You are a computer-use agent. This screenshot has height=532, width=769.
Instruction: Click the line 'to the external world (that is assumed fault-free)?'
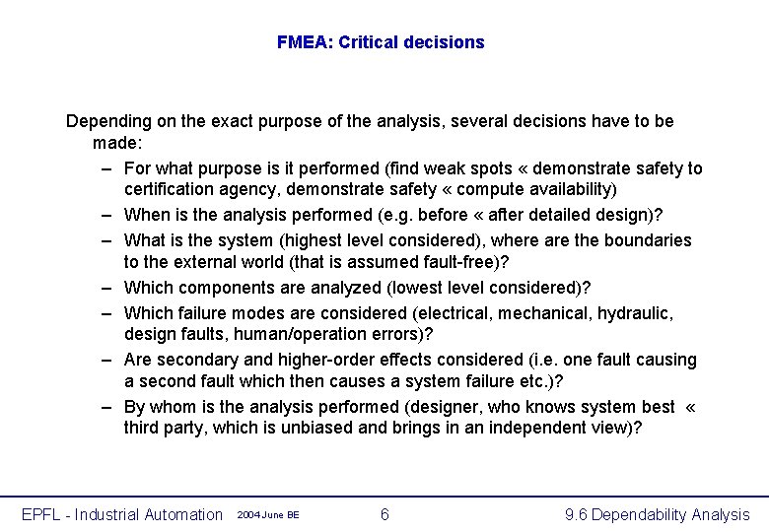click(316, 262)
